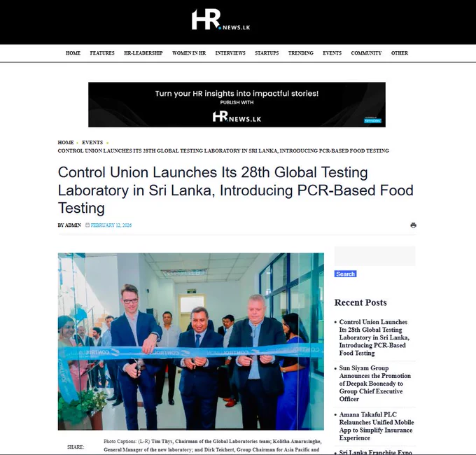Open Sun Siyam Group Deepak Booneady post
This screenshot has height=455, width=476.
click(x=375, y=384)
